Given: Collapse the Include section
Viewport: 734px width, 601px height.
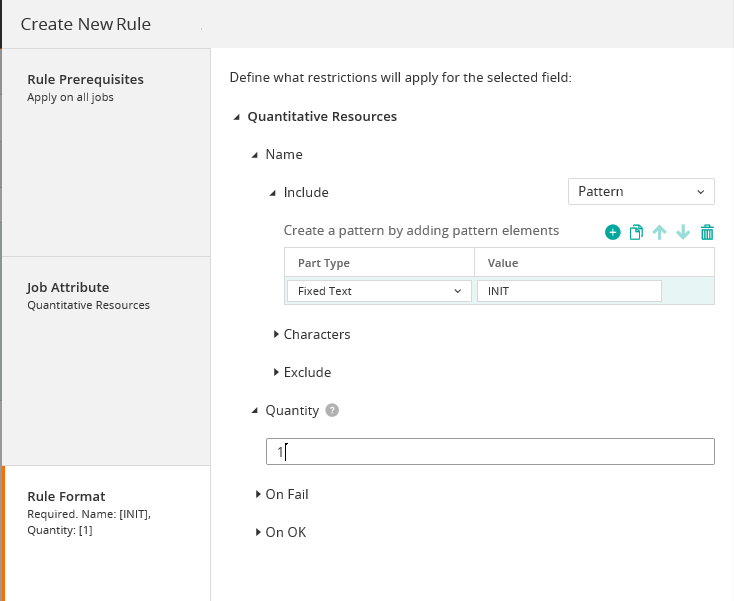Looking at the screenshot, I should (274, 193).
